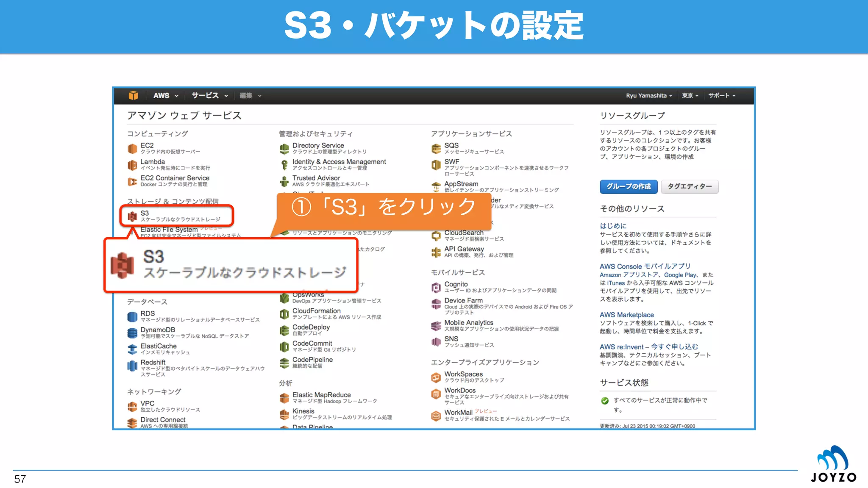This screenshot has width=868, height=488.
Task: Open the はじめに link
Action: 613,226
